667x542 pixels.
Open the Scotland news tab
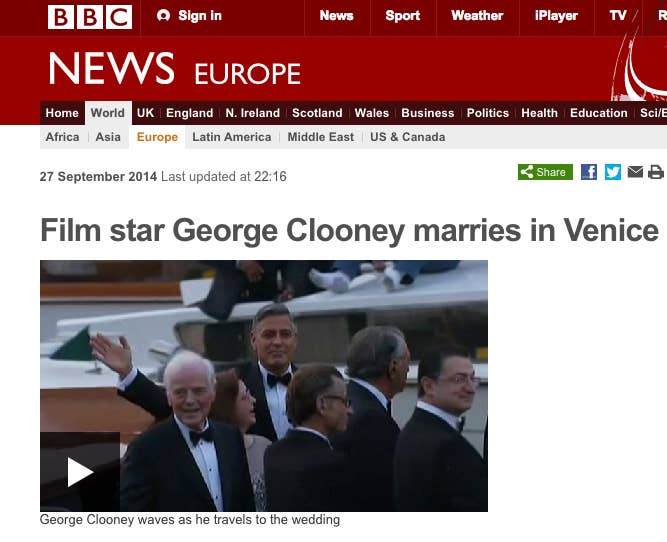click(317, 113)
